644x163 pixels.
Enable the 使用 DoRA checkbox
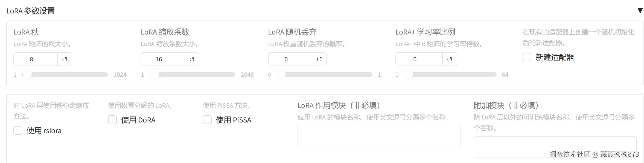[112, 120]
